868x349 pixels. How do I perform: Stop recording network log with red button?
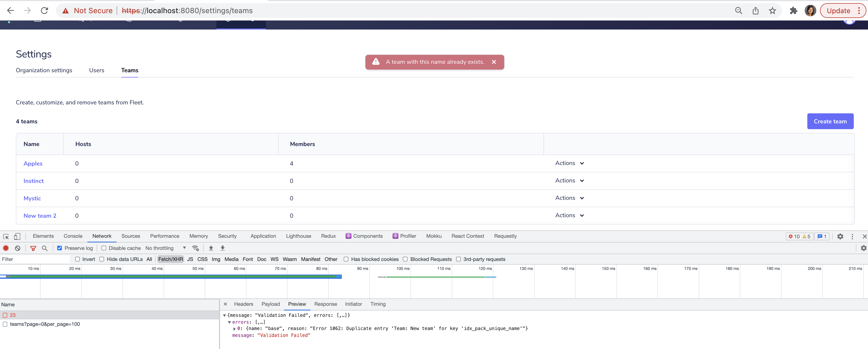coord(6,248)
